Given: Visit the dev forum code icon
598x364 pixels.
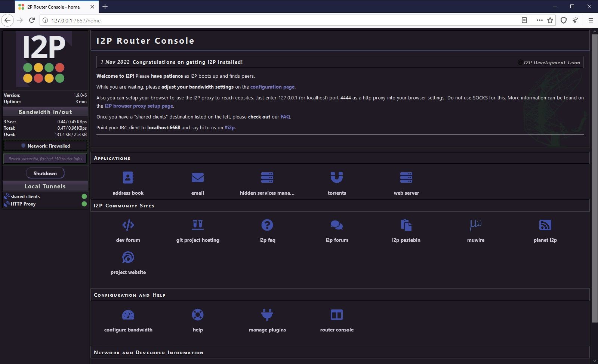Looking at the screenshot, I should (x=128, y=225).
